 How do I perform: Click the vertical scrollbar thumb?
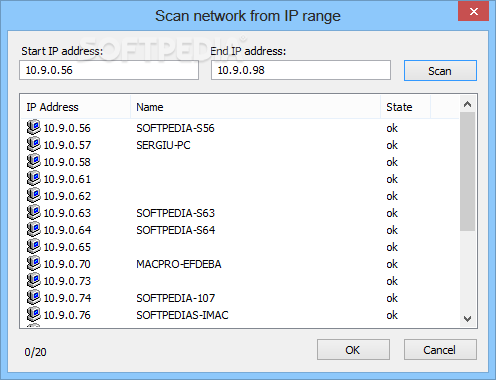(467, 171)
